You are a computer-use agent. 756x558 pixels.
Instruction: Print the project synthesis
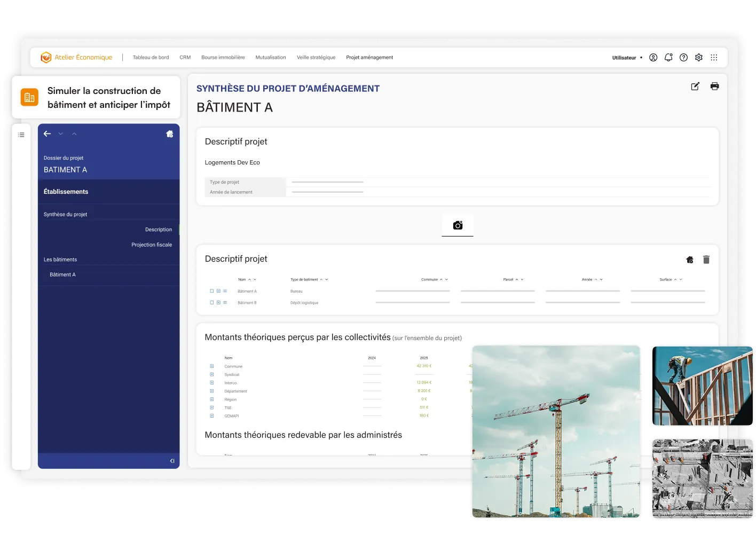(715, 86)
